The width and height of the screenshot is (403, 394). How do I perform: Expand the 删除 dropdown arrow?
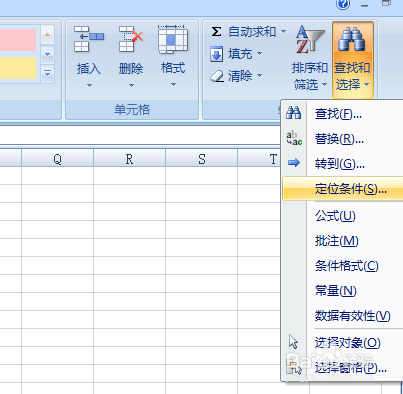[x=131, y=86]
